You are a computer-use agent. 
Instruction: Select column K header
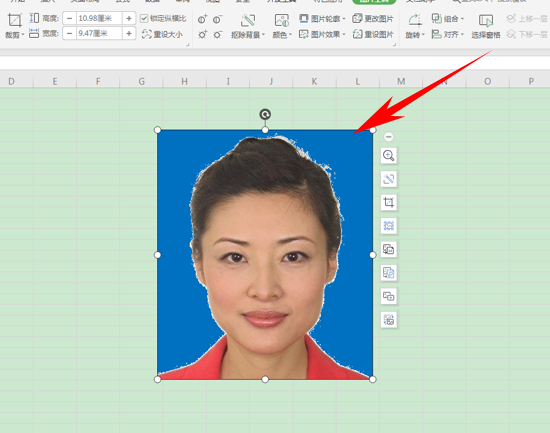[314, 81]
